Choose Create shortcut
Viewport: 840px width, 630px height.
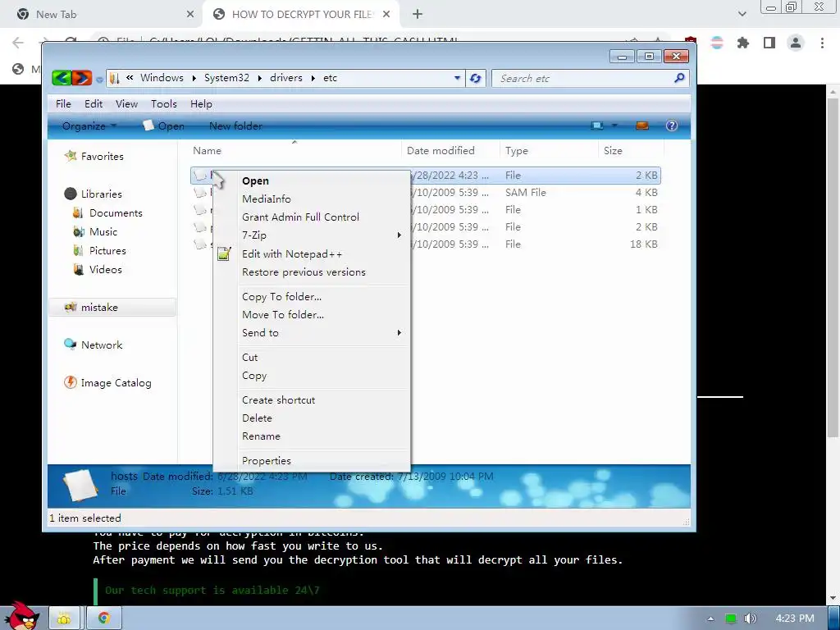pyautogui.click(x=312, y=400)
